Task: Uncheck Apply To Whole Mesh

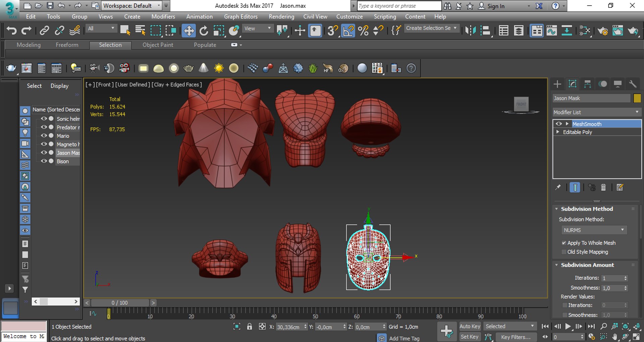Action: 564,243
